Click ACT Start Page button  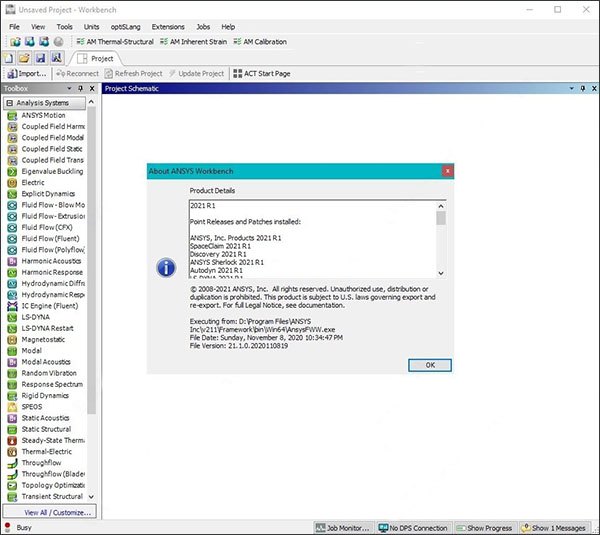(262, 73)
